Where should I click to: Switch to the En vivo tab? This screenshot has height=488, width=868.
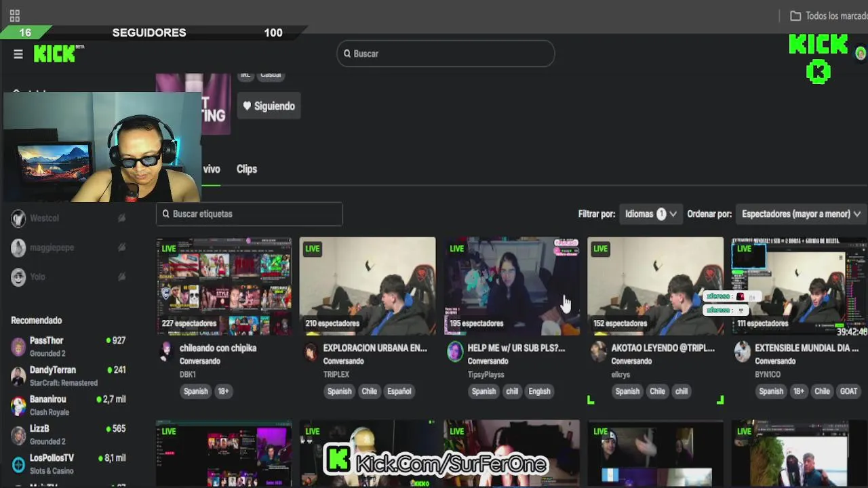pos(212,169)
